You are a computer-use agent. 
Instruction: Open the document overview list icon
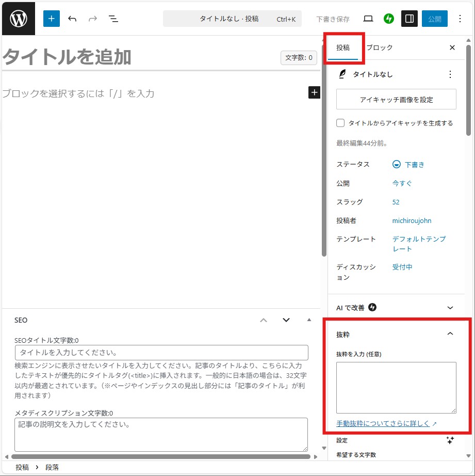coord(113,19)
